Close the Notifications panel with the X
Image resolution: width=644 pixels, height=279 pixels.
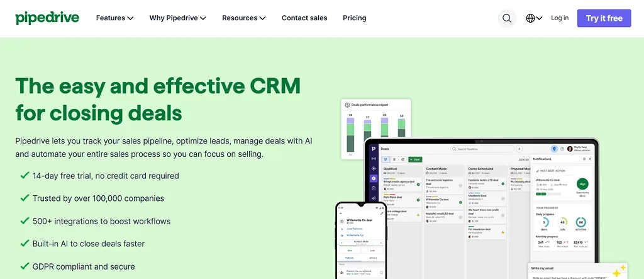click(590, 159)
